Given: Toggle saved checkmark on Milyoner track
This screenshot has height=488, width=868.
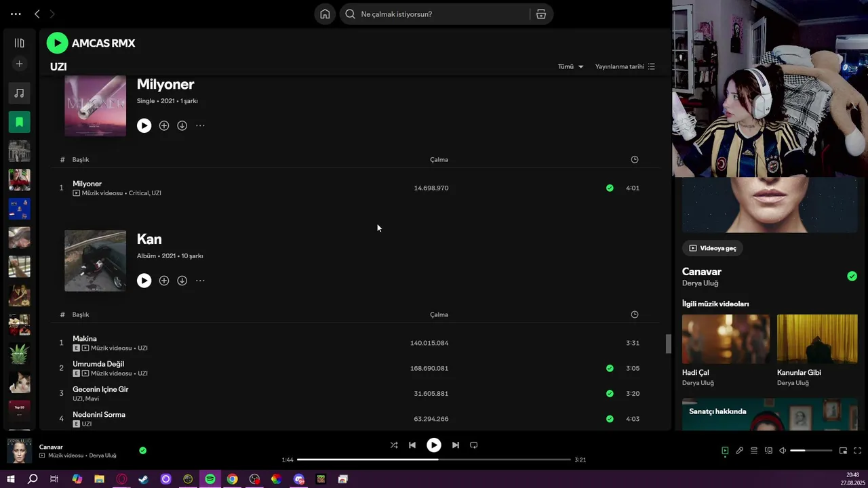Looking at the screenshot, I should point(610,188).
